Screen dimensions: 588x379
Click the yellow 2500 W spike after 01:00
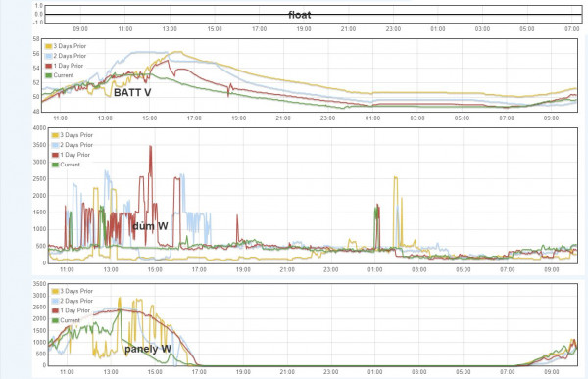coord(395,178)
